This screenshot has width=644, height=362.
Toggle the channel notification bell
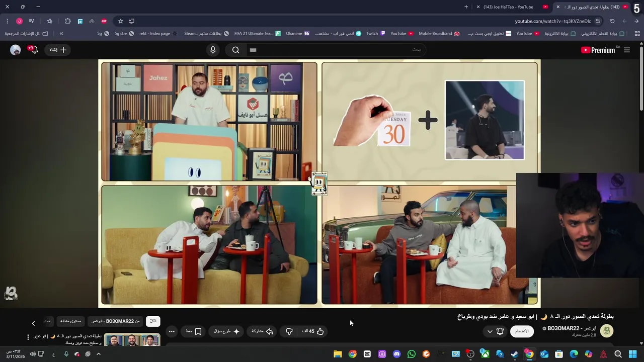500,331
